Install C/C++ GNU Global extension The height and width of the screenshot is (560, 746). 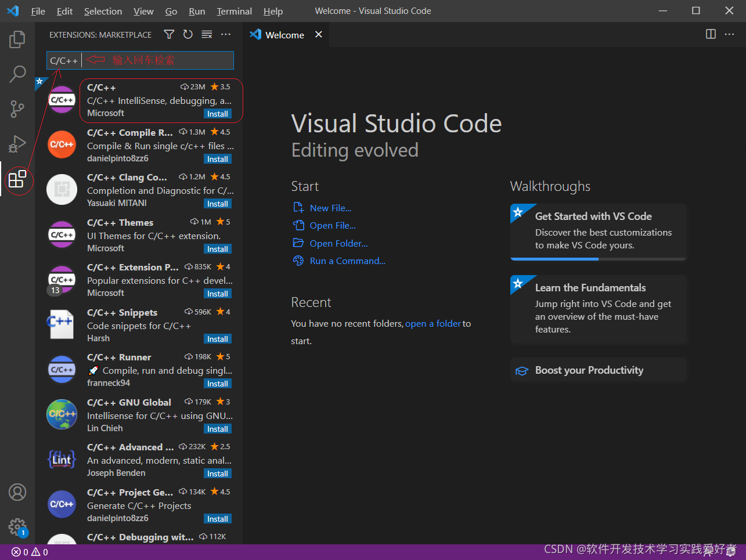218,429
